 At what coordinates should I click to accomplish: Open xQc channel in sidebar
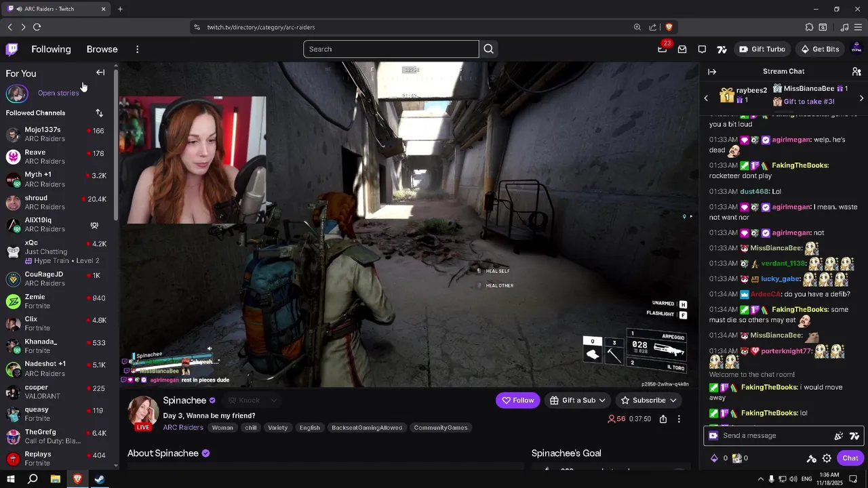coord(58,251)
